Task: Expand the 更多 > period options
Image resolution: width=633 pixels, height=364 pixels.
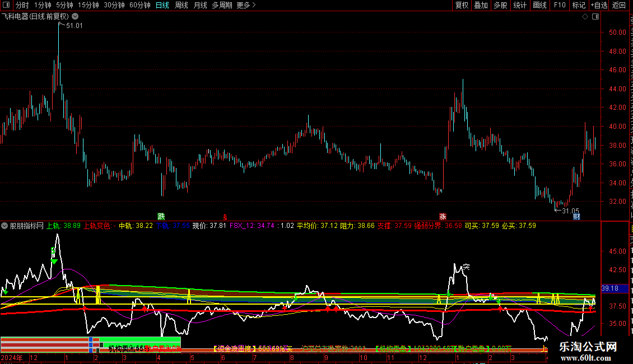Action: pyautogui.click(x=246, y=5)
